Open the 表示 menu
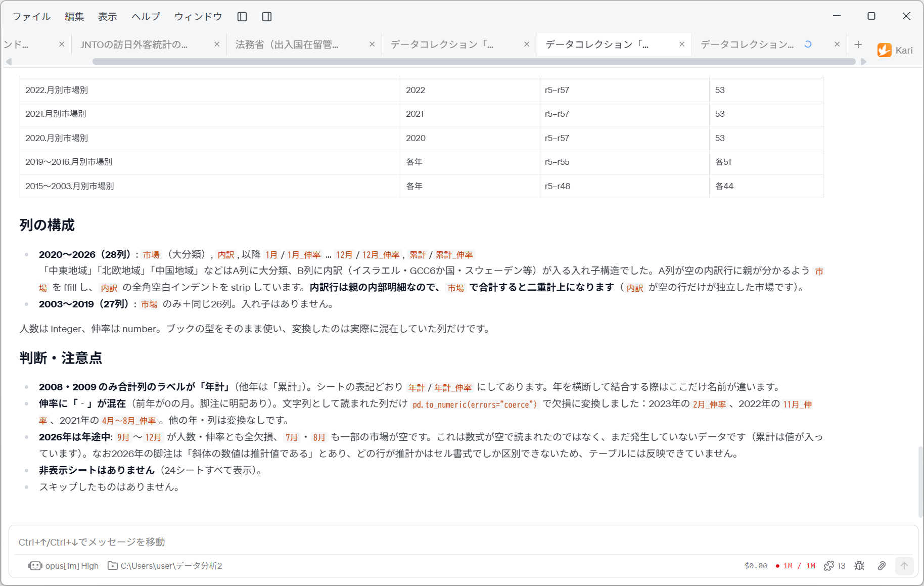This screenshot has height=586, width=924. click(x=107, y=17)
